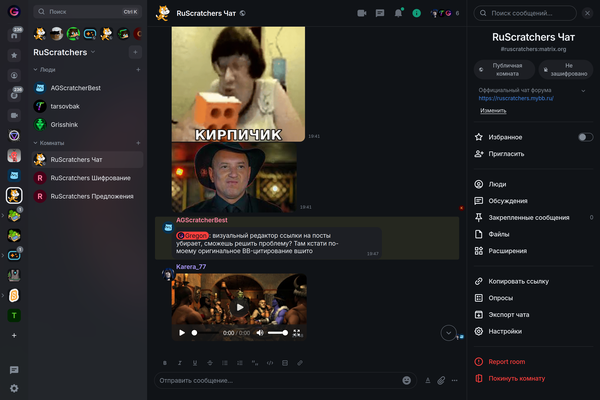Collapse the Комнаты section
Image resolution: width=600 pixels, height=400 pixels.
click(x=33, y=143)
